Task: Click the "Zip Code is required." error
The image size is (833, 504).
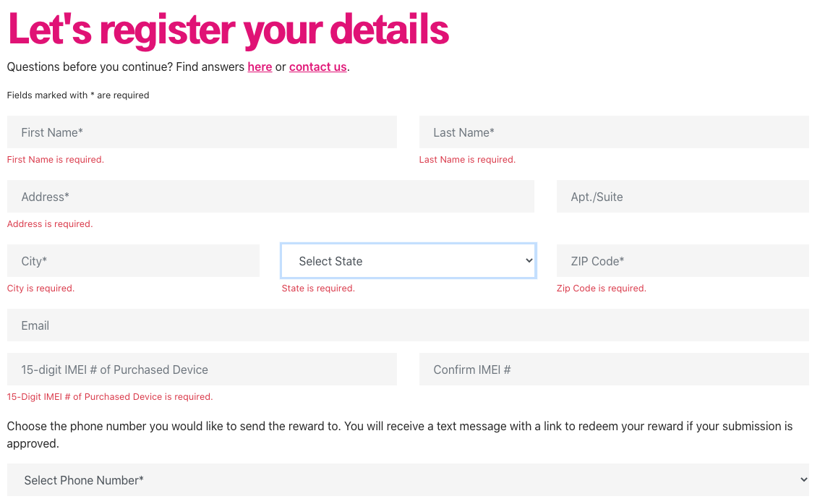Action: pos(601,289)
